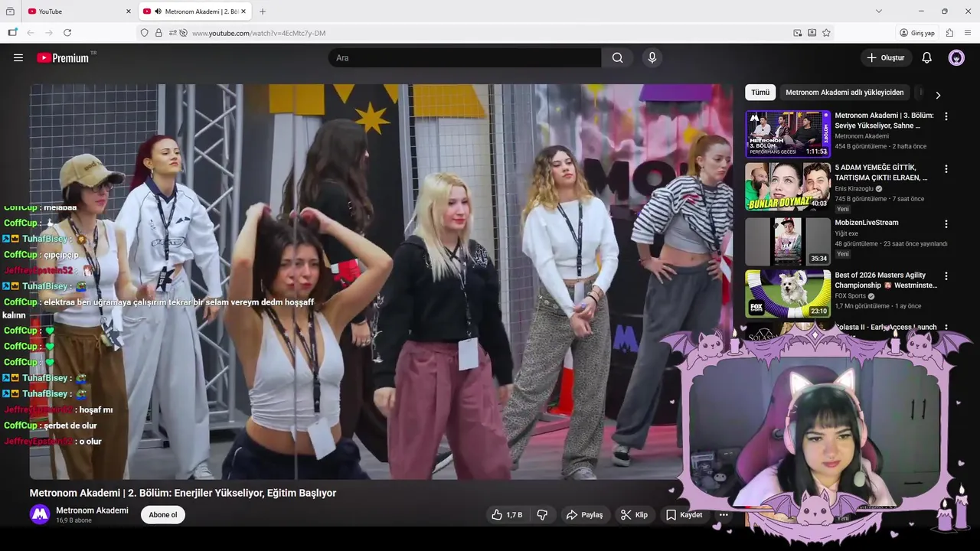This screenshot has height=551, width=980.
Task: Open the browser application menu
Action: (x=968, y=33)
